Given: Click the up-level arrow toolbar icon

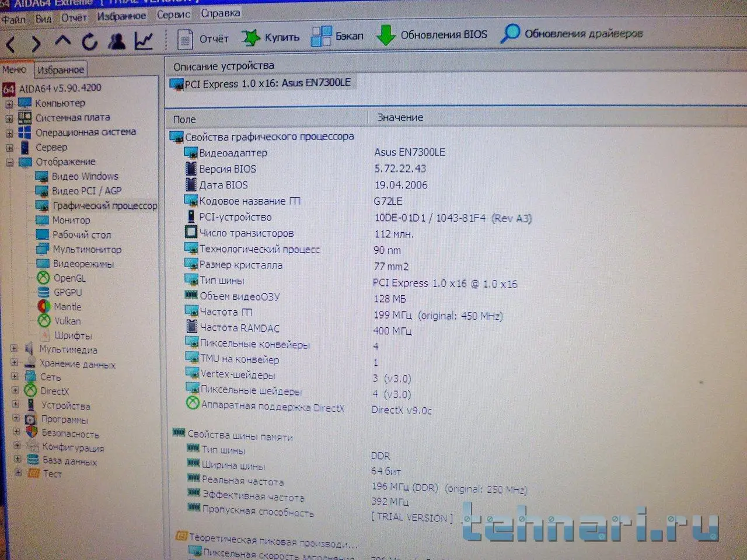Looking at the screenshot, I should point(62,40).
